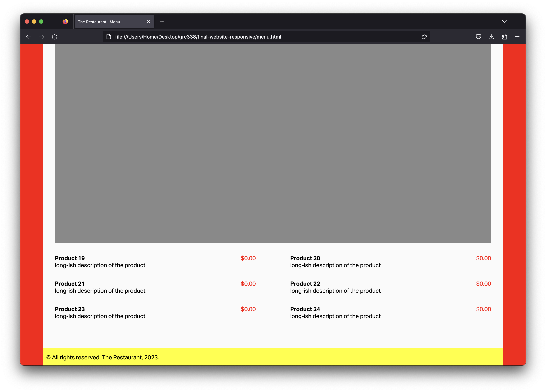Image resolution: width=546 pixels, height=392 pixels.
Task: Close The Restaurant | Menu tab
Action: click(149, 22)
